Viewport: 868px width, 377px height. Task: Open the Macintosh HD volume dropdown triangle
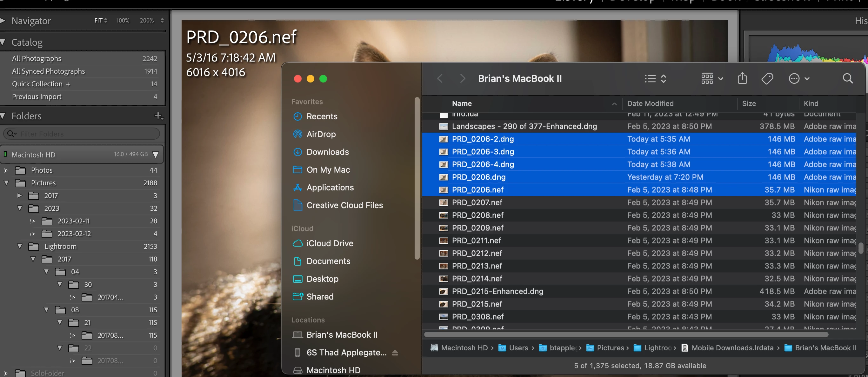(155, 155)
